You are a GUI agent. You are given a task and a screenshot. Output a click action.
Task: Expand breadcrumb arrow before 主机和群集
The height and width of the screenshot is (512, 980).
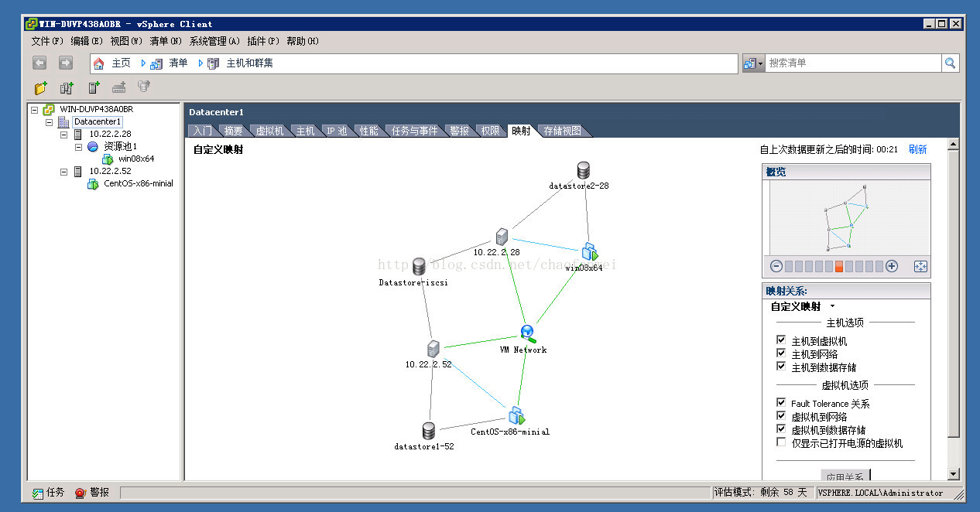coord(201,63)
